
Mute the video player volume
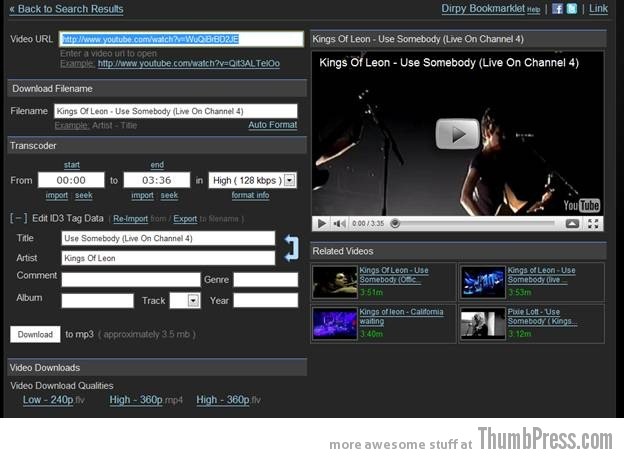[x=339, y=224]
